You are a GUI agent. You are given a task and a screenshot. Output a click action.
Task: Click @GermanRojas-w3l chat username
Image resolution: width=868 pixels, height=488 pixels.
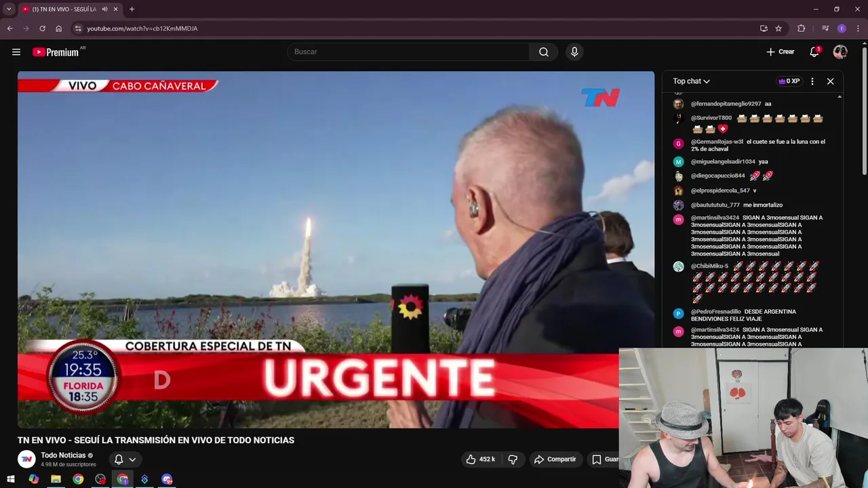pos(717,142)
